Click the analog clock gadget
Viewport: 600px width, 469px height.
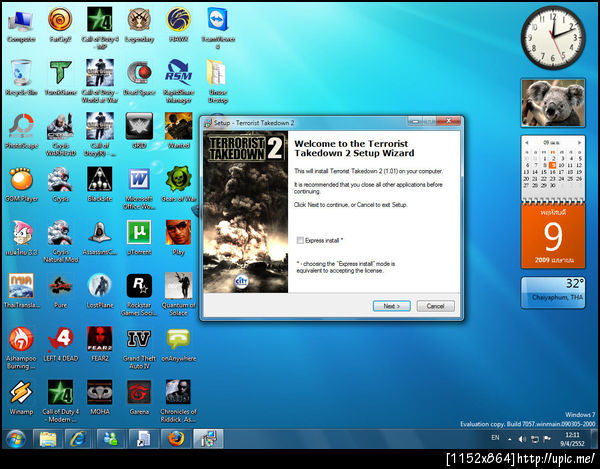coord(553,37)
